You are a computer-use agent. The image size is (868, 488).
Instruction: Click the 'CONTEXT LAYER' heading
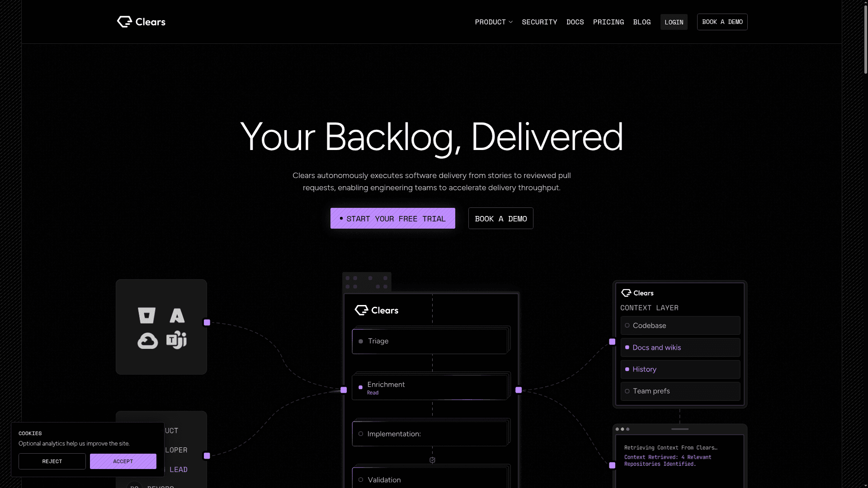[x=649, y=308]
